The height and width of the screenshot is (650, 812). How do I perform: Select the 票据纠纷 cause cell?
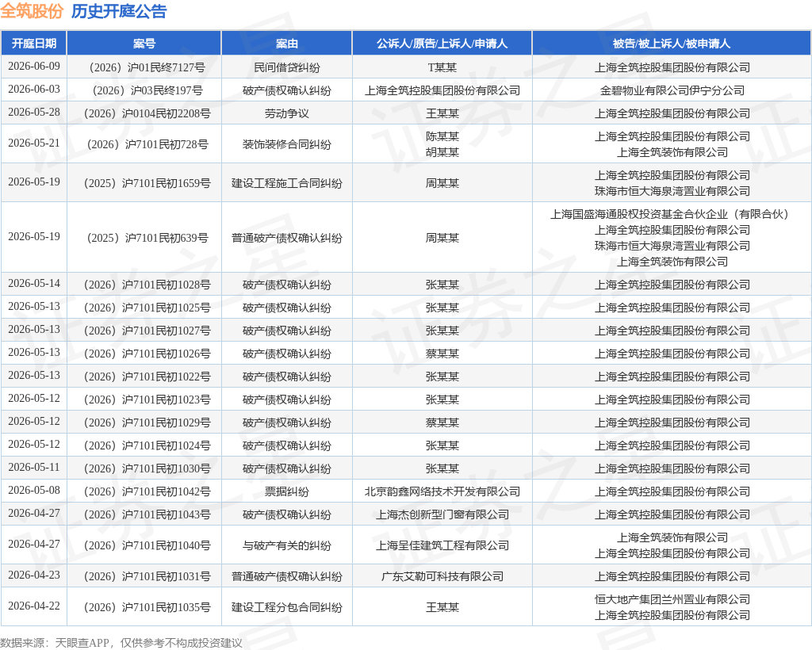pos(286,491)
